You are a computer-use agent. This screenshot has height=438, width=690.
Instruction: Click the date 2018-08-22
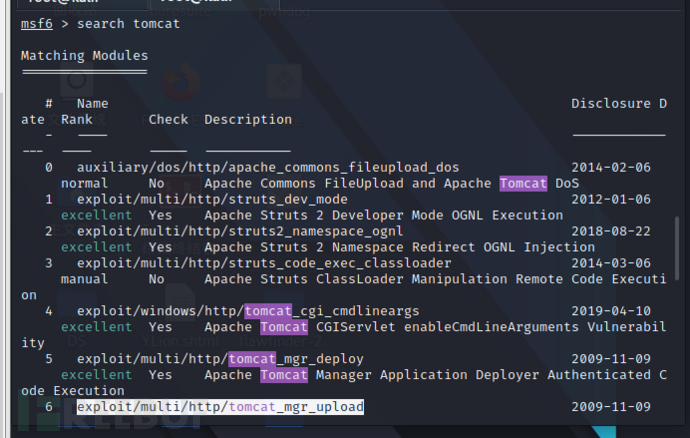pos(611,231)
